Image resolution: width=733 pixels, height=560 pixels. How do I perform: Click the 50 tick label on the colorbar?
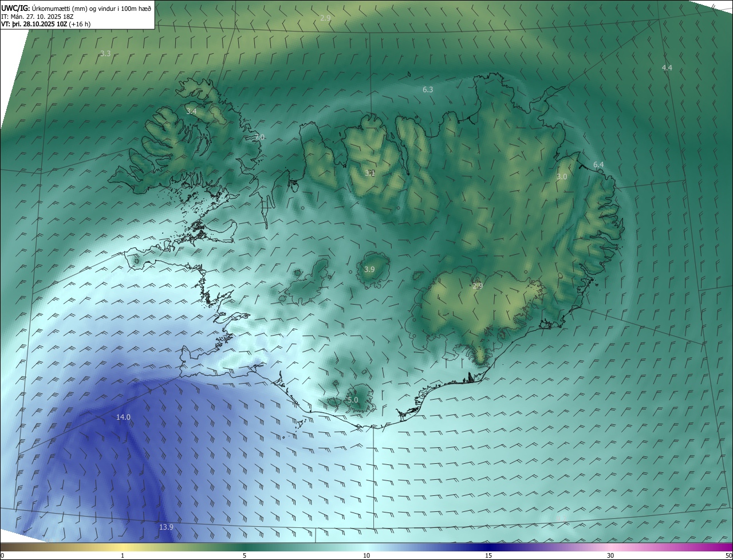(728, 555)
